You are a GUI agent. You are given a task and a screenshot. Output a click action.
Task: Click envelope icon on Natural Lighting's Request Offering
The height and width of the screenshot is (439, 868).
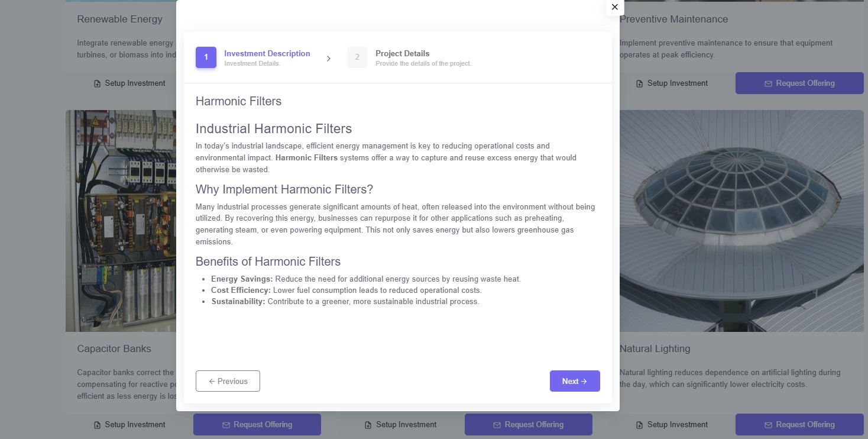768,425
